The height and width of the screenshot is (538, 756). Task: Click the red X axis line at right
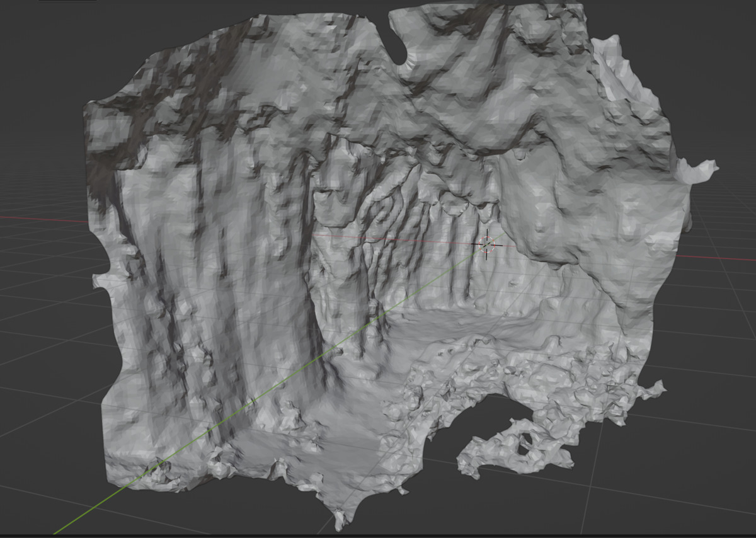coord(724,258)
